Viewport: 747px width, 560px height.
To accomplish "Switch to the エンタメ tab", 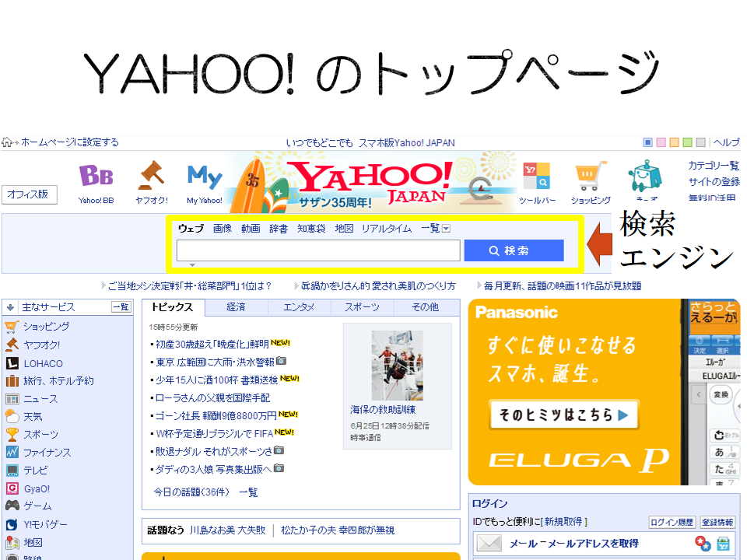I will point(299,308).
